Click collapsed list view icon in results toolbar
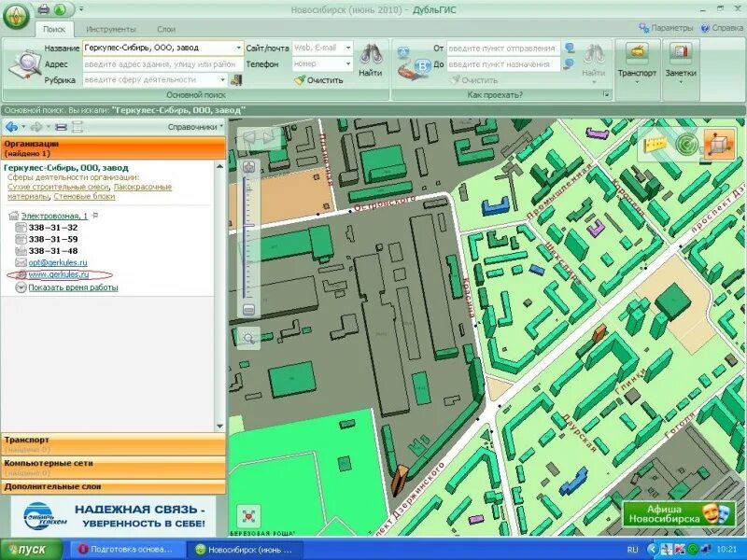Image resolution: width=747 pixels, height=560 pixels. [x=61, y=127]
